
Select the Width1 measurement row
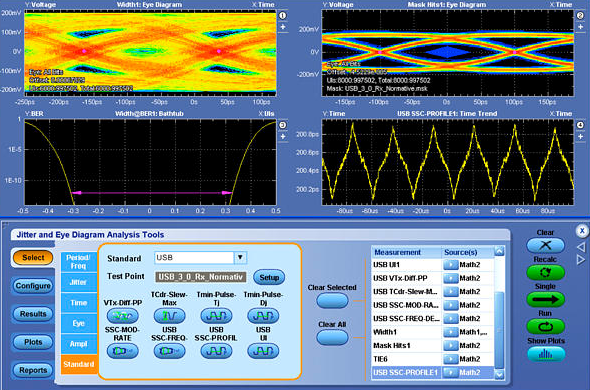click(433, 332)
